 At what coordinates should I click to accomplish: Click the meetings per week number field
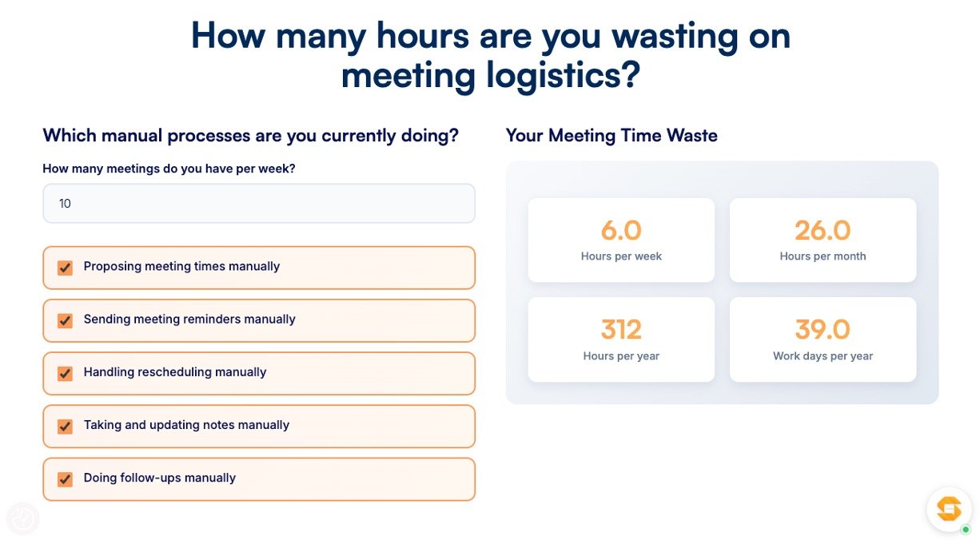point(258,204)
